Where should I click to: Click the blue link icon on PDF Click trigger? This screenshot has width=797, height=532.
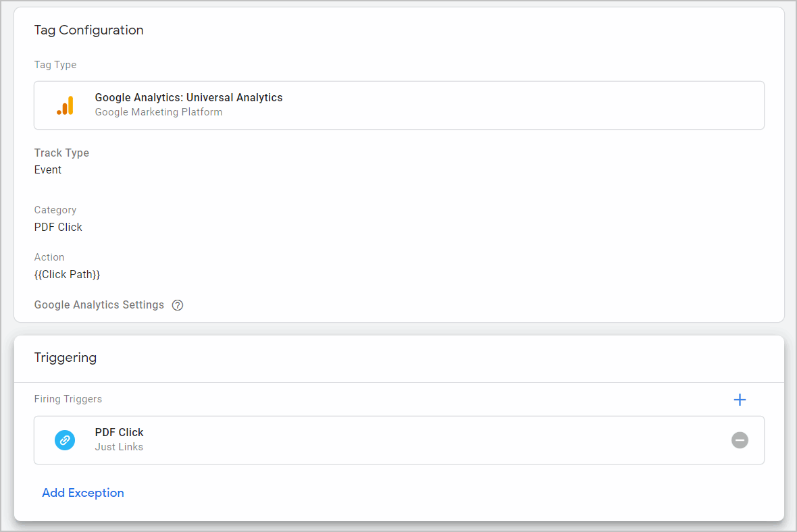point(65,440)
